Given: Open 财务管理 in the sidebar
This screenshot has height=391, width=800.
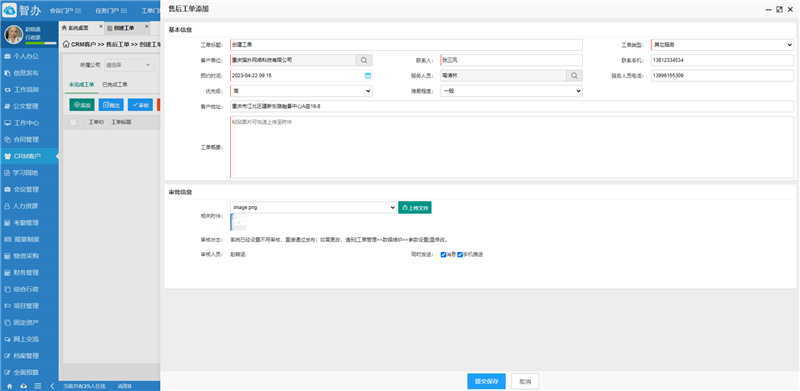Looking at the screenshot, I should pyautogui.click(x=29, y=273).
